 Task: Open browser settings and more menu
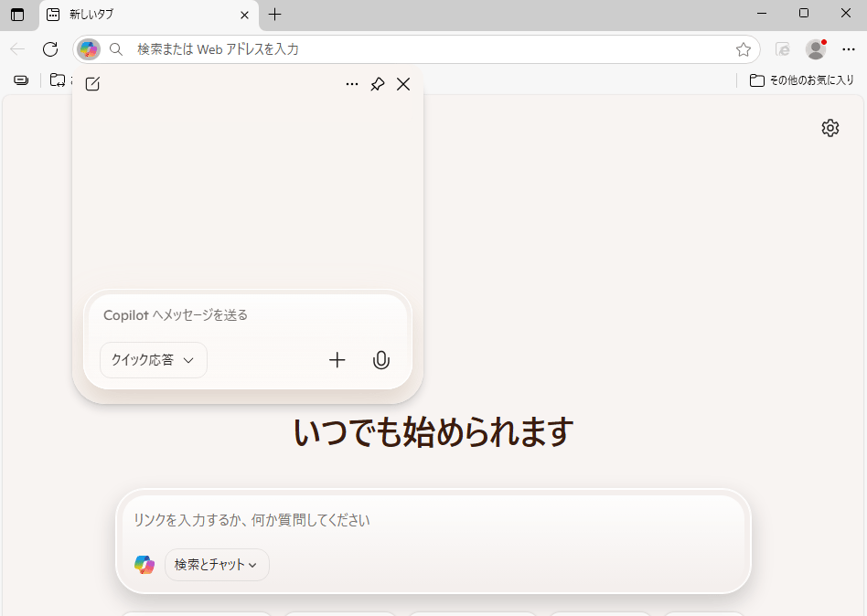(848, 49)
